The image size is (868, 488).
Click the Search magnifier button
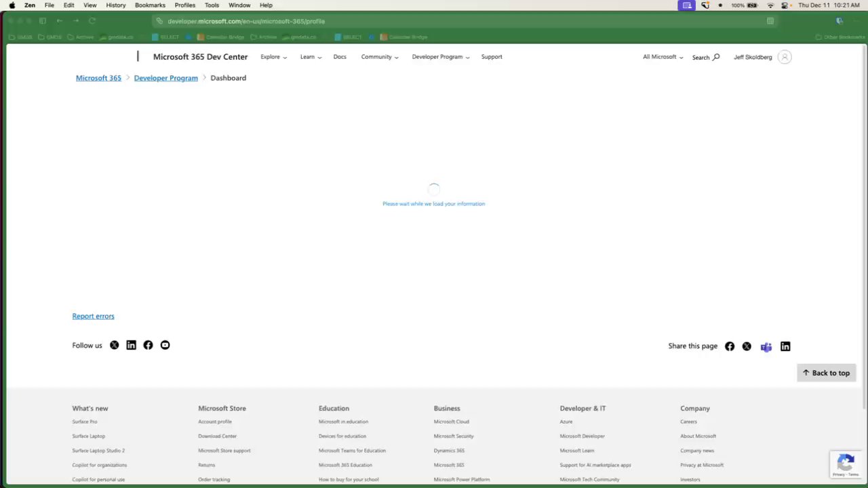(706, 58)
